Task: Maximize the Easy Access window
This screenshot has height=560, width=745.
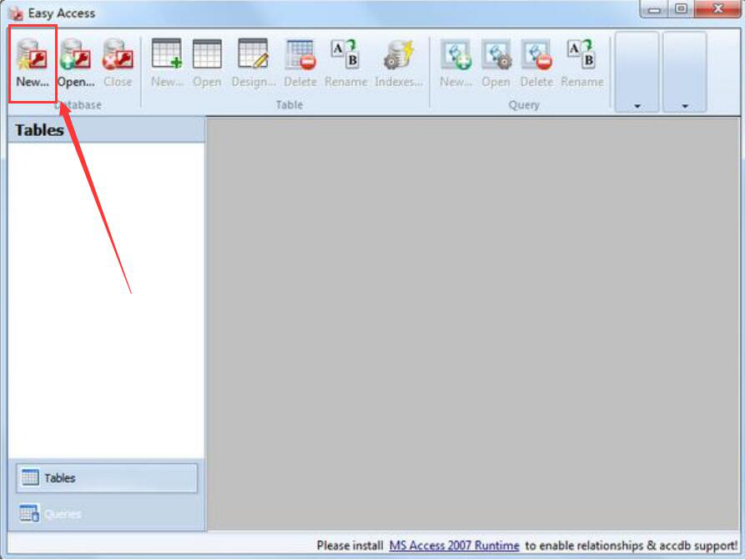Action: pyautogui.click(x=681, y=9)
